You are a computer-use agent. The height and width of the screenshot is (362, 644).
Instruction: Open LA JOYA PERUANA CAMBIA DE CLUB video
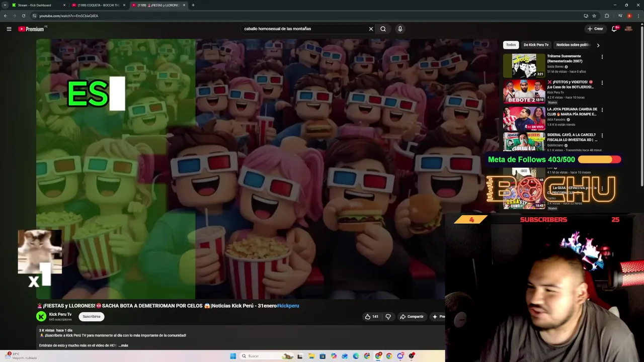tap(524, 118)
